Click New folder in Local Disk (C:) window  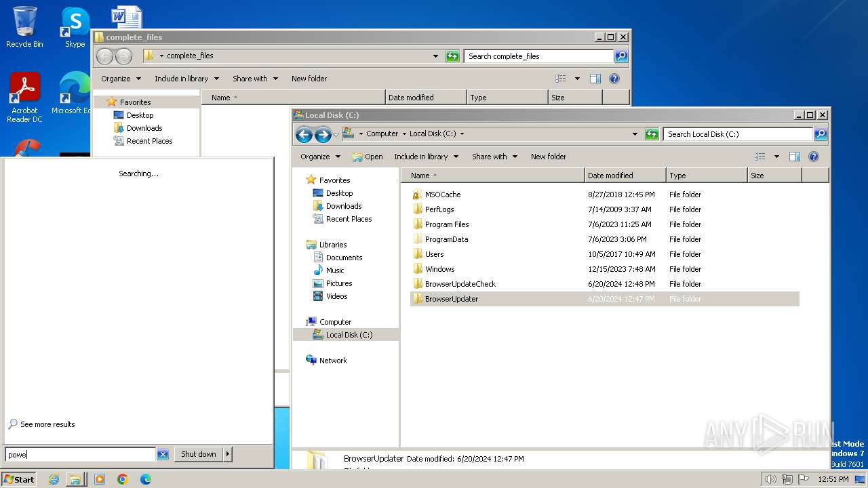pyautogui.click(x=549, y=157)
